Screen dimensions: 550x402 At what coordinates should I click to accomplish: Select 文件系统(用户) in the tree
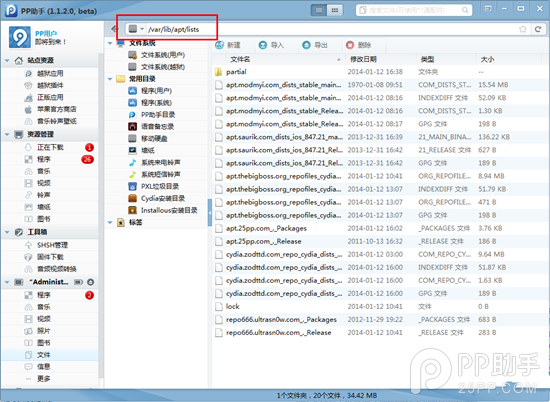162,55
